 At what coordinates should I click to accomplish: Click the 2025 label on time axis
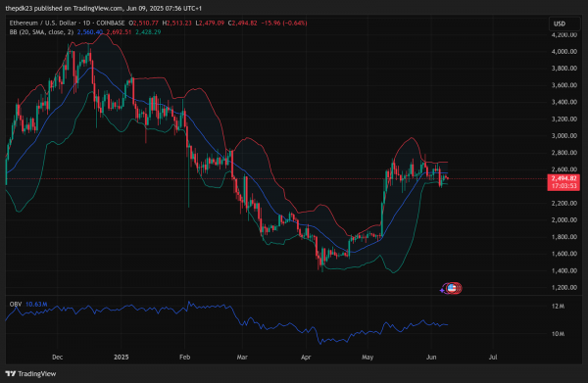pyautogui.click(x=122, y=358)
